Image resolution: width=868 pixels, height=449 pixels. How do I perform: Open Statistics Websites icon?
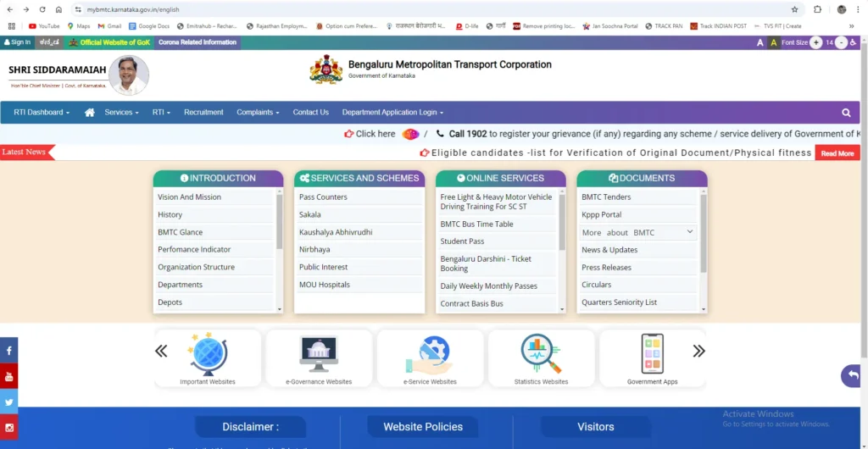pos(541,353)
